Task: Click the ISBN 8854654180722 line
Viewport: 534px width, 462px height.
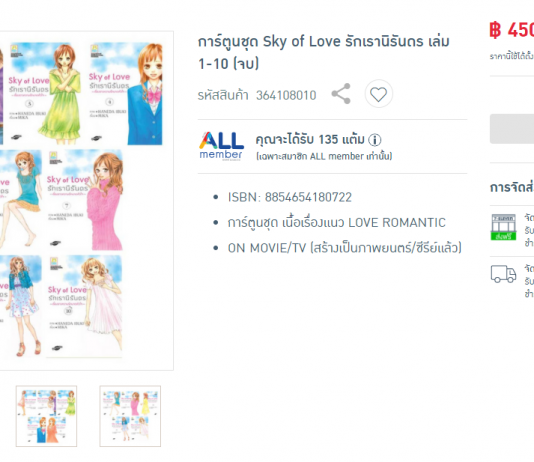Action: pos(289,197)
